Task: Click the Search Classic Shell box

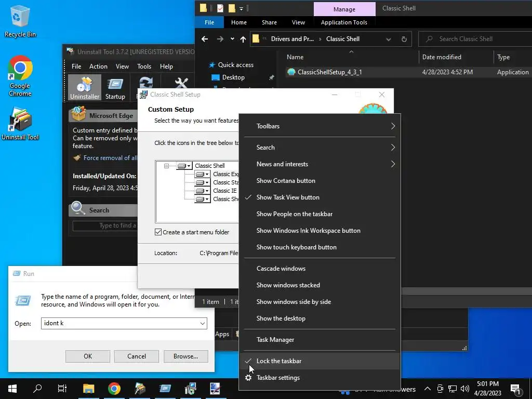Action: (x=475, y=39)
